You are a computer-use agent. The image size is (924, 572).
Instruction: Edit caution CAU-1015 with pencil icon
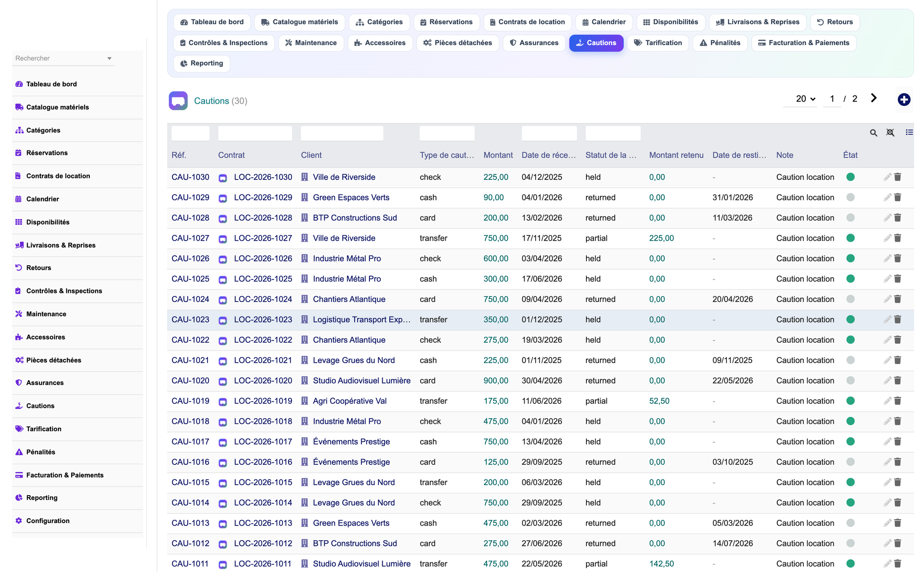pyautogui.click(x=887, y=482)
